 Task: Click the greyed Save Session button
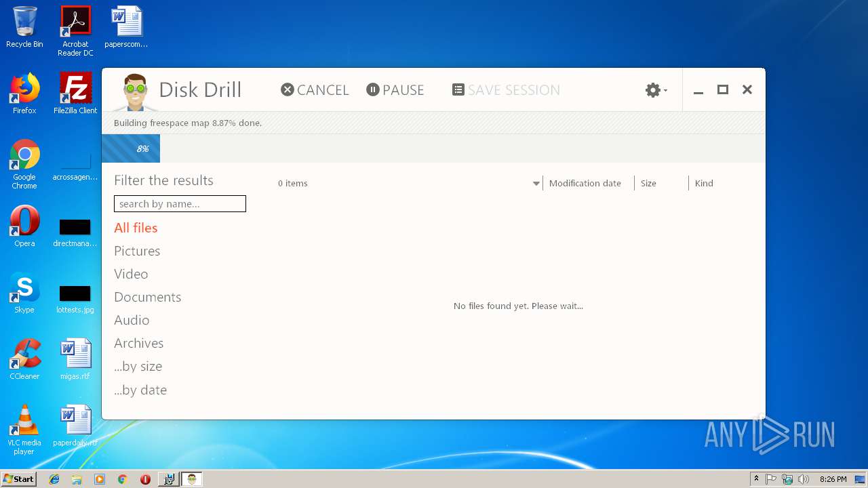(x=506, y=89)
